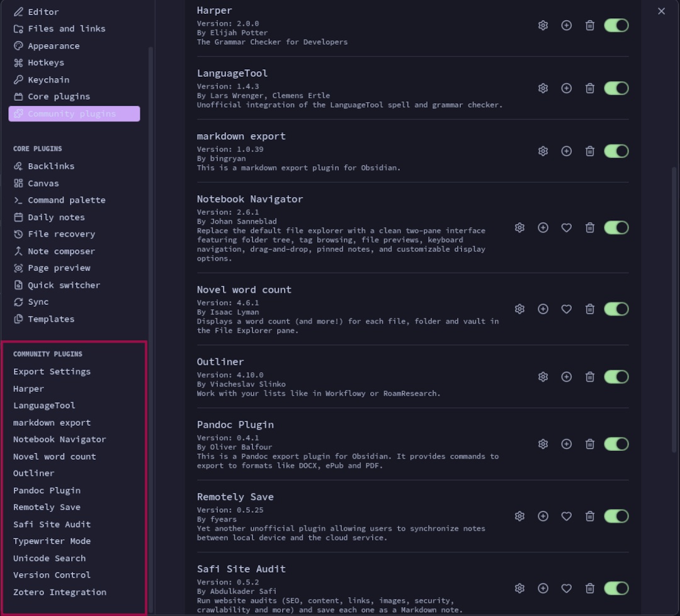
Task: Turn off Remotely Save toggle
Action: 616,516
